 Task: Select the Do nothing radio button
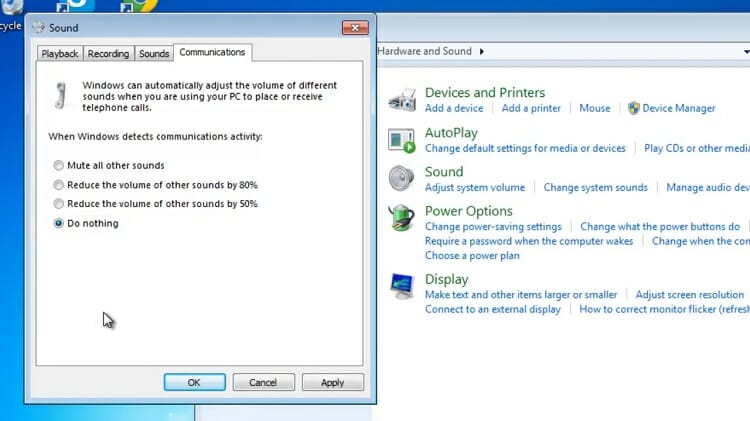pyautogui.click(x=58, y=223)
